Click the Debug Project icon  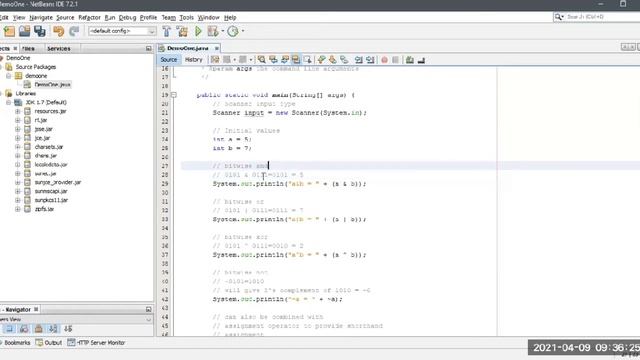click(x=213, y=31)
